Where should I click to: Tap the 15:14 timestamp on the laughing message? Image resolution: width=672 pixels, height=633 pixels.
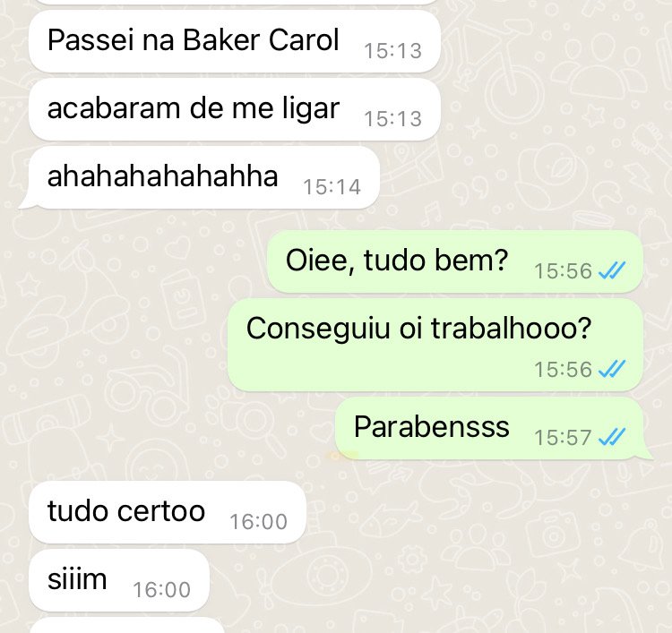pyautogui.click(x=332, y=187)
